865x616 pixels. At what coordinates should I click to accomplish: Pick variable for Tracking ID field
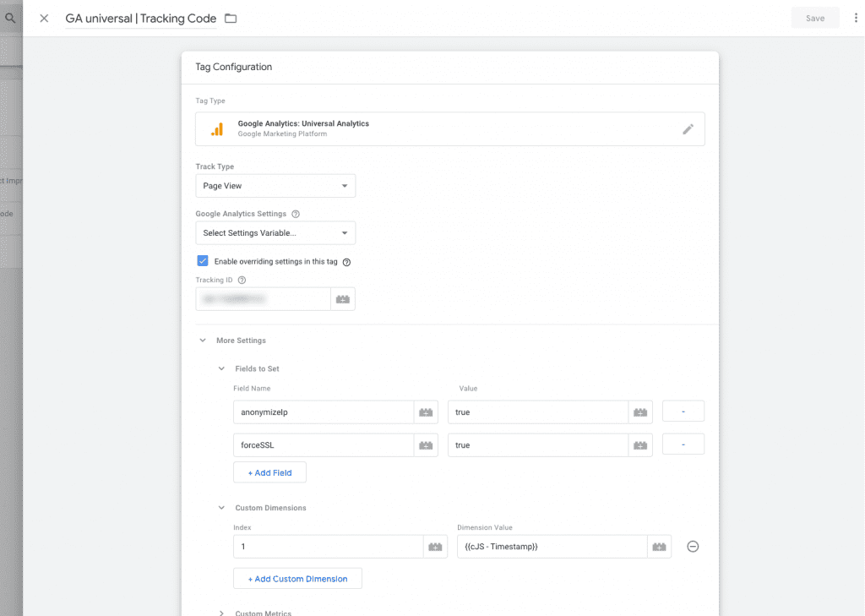tap(343, 299)
